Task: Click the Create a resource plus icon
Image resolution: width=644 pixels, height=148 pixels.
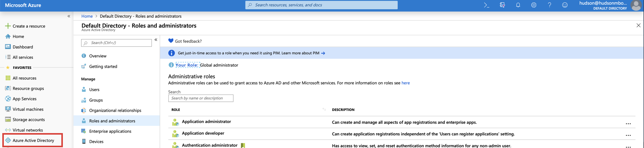Action: pyautogui.click(x=8, y=26)
